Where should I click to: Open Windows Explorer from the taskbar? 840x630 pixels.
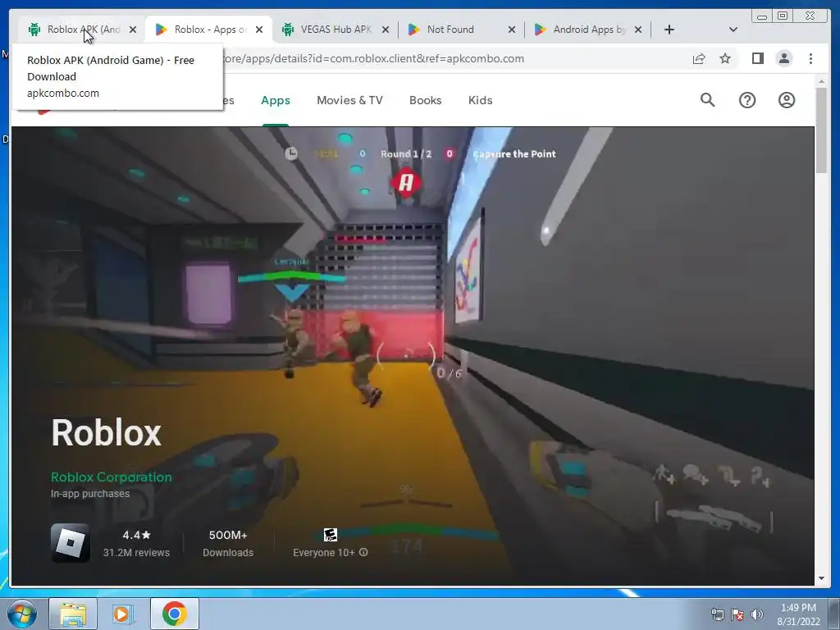click(73, 614)
